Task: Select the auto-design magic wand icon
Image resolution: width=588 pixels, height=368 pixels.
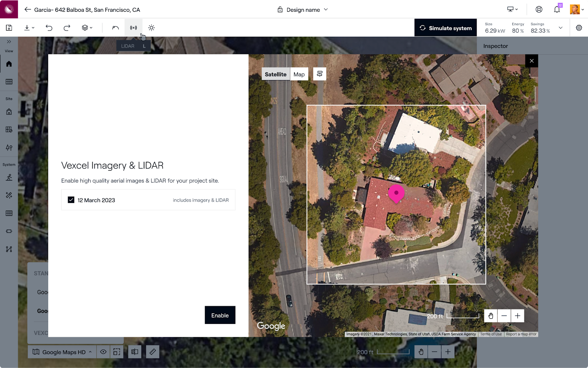Action: [9, 195]
